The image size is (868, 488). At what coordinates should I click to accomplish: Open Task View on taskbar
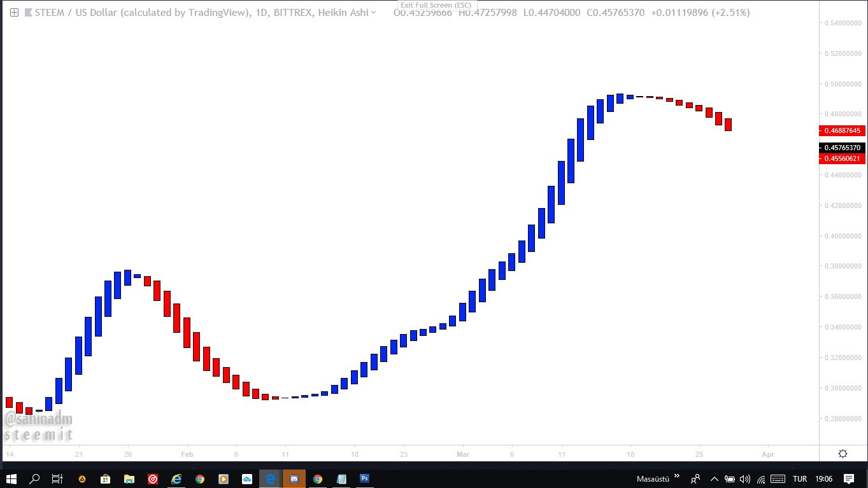click(57, 478)
